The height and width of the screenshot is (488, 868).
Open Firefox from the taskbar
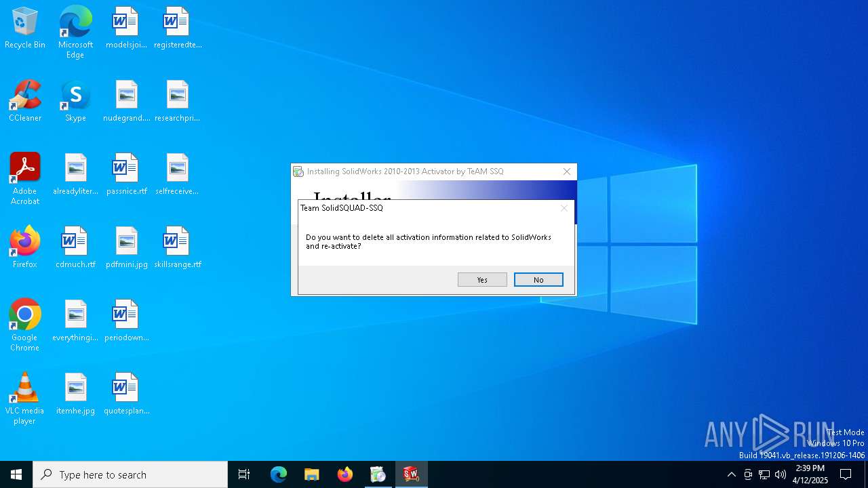[344, 474]
